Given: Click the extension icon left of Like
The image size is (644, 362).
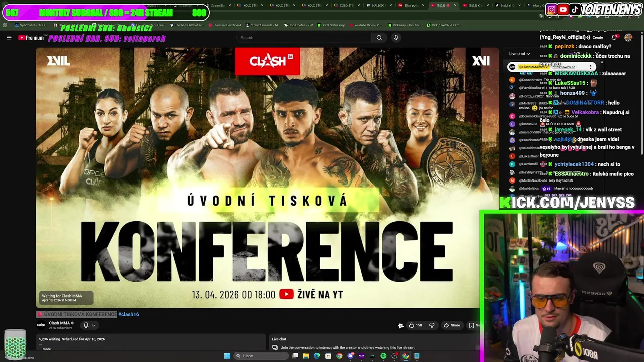Looking at the screenshot, I should (400, 325).
